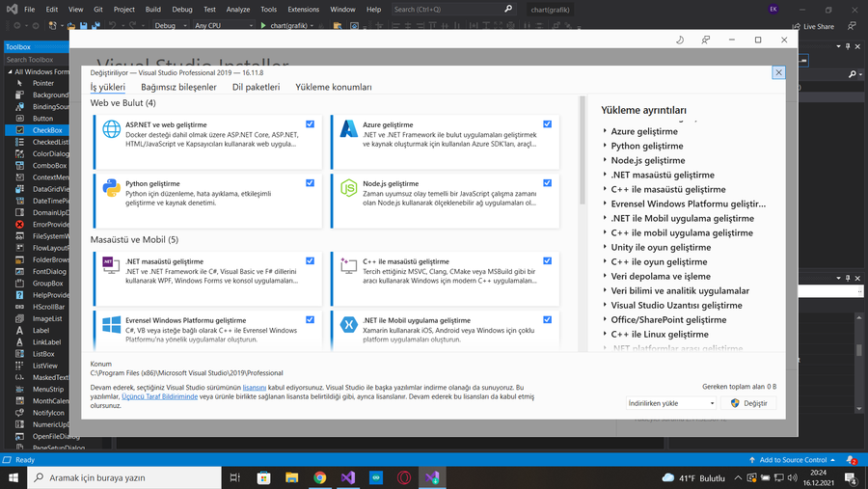Click the ASP.NET globe workload icon
This screenshot has height=489, width=868.
coord(110,131)
